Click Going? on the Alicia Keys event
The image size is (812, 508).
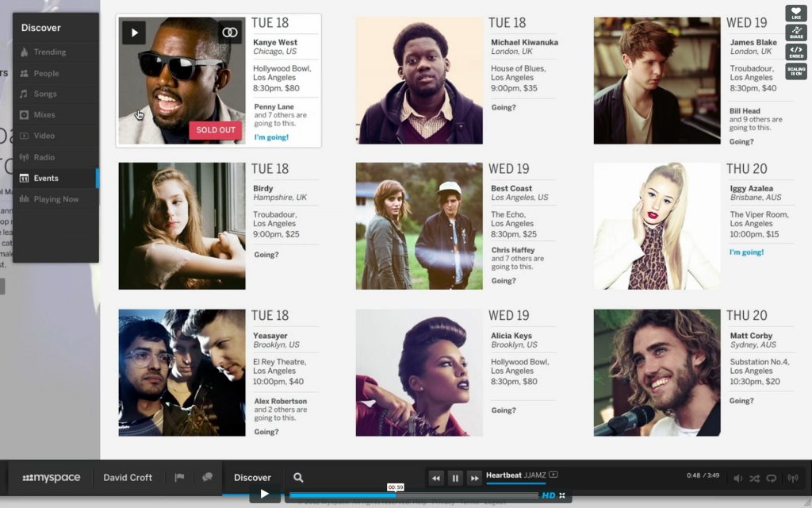504,410
